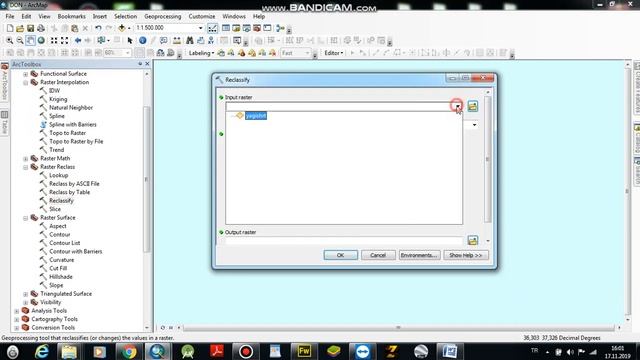Open the Table Of Contents window icon
640x360 pixels.
226,28
